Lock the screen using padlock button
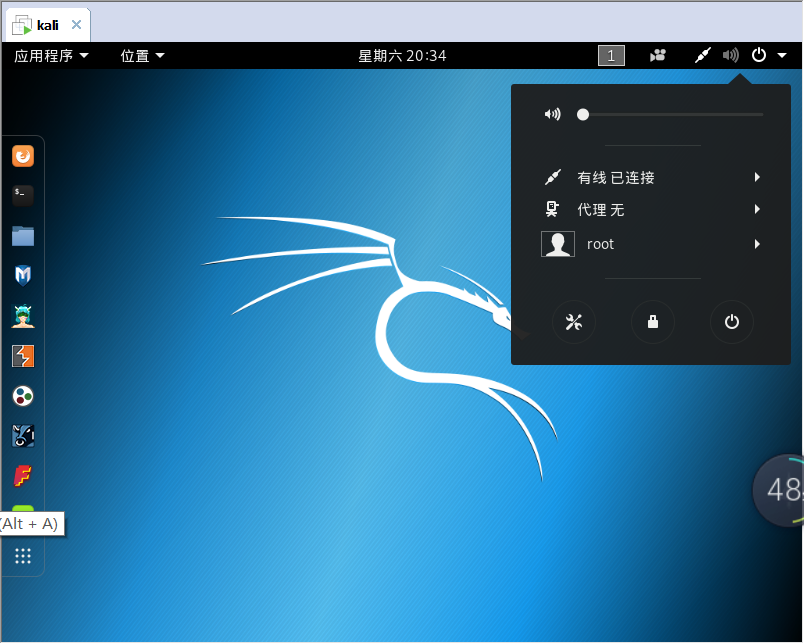Image resolution: width=804 pixels, height=644 pixels. (x=653, y=322)
